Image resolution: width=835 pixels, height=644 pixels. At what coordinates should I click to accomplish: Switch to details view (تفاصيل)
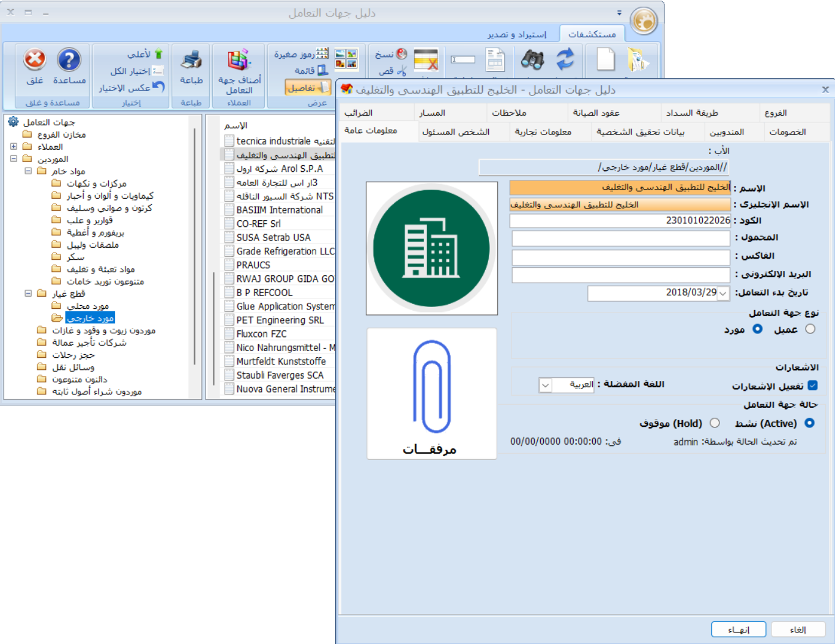pos(308,87)
